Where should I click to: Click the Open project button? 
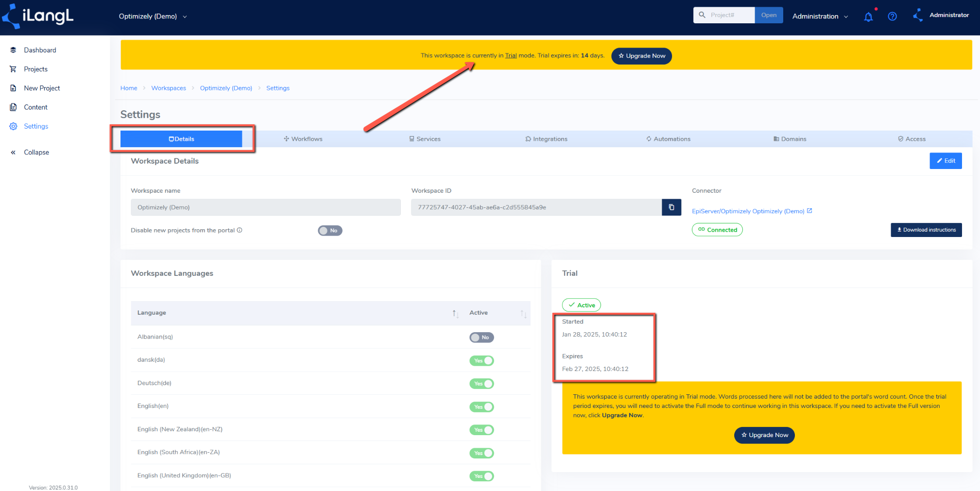click(x=769, y=15)
